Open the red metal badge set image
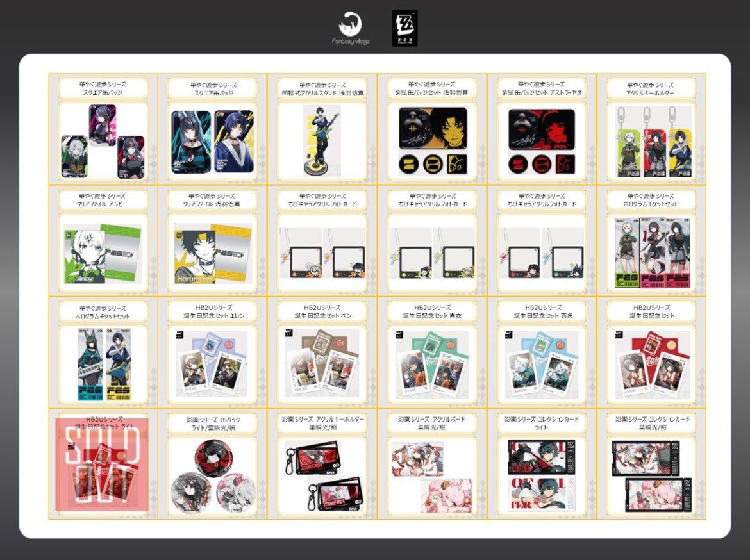The height and width of the screenshot is (560, 750). 542,142
